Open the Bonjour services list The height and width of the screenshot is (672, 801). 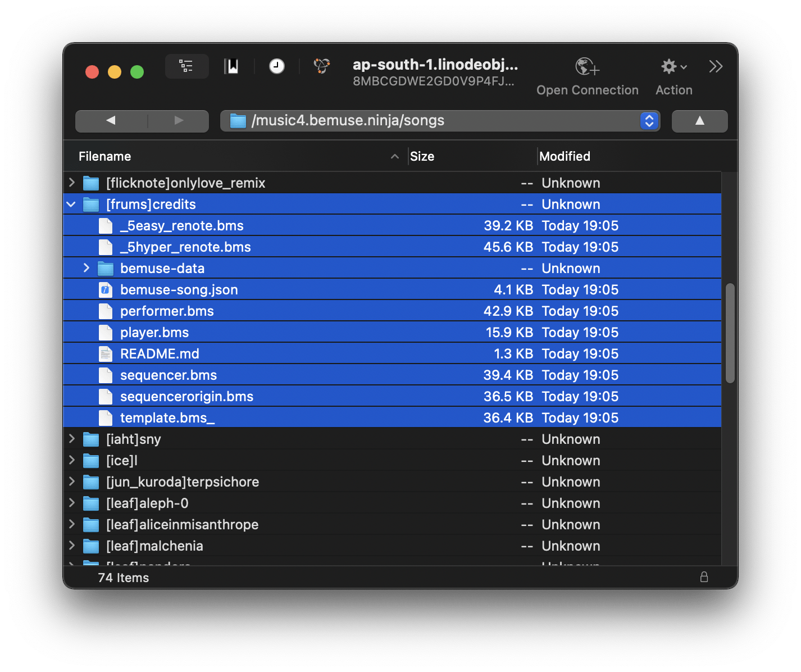pyautogui.click(x=321, y=66)
